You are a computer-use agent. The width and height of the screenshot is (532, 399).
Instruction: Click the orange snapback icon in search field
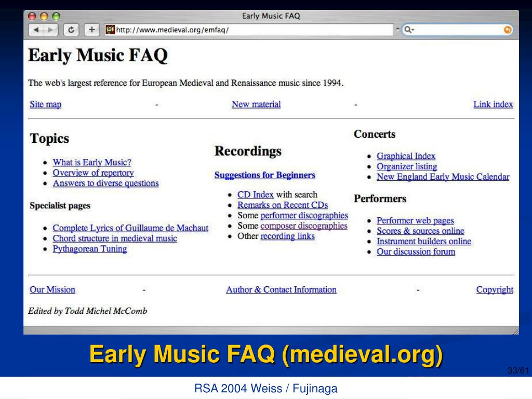[507, 30]
